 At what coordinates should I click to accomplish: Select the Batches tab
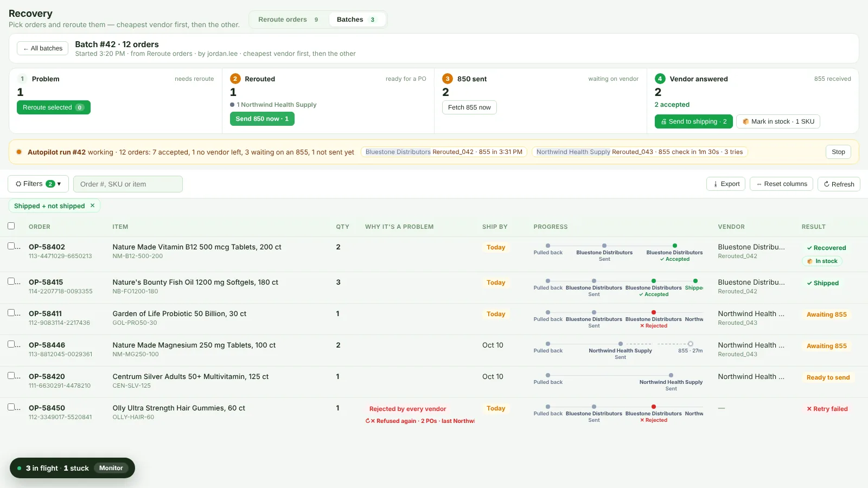pos(356,20)
